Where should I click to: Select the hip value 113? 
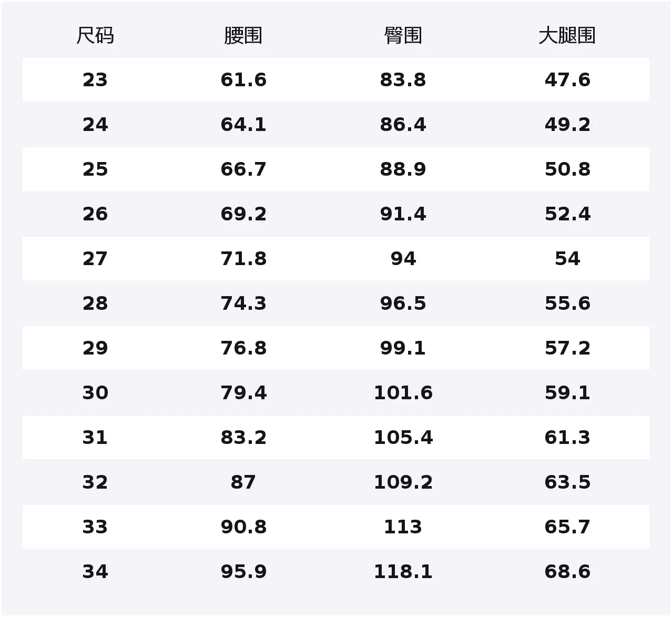(403, 527)
